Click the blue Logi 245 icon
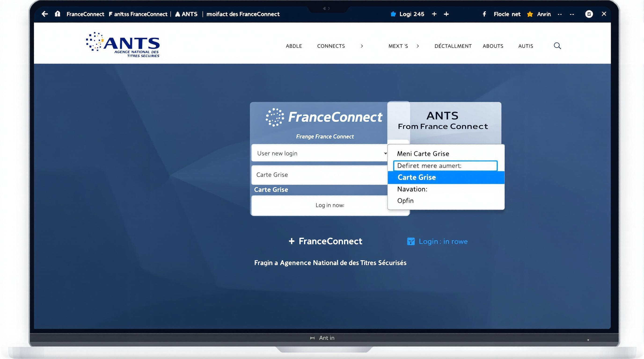This screenshot has width=644, height=359. [x=393, y=14]
